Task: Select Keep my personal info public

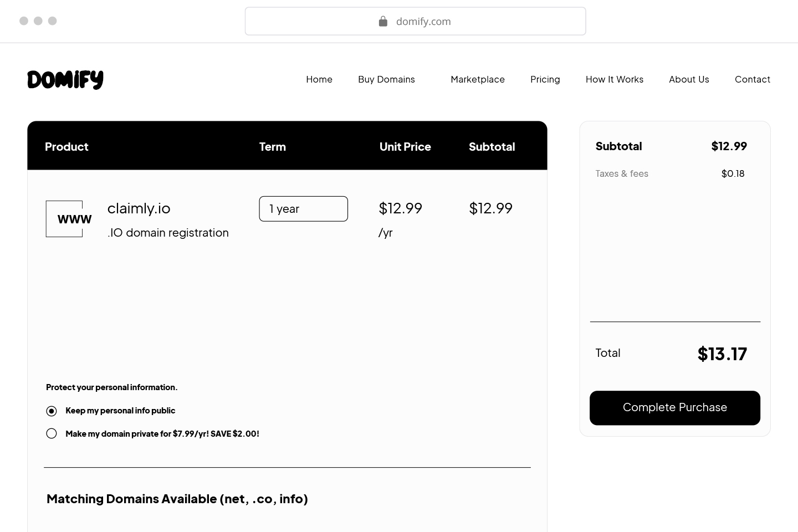Action: coord(52,411)
